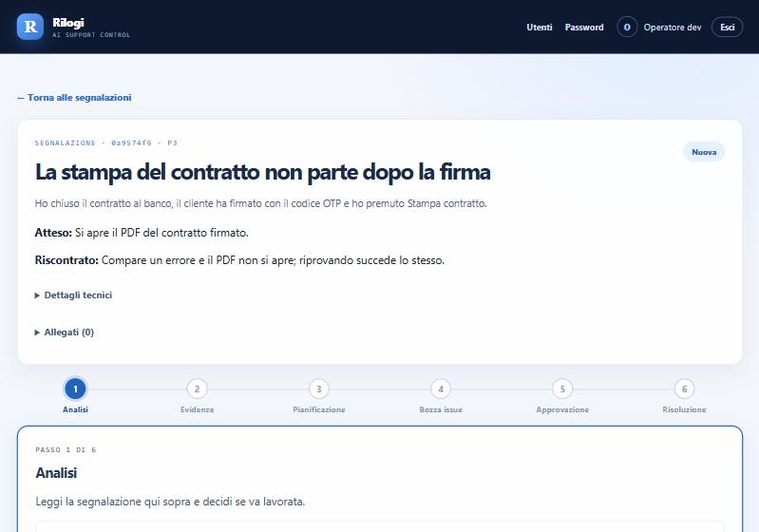Jump to step 3 Pianificazione
Image resolution: width=759 pixels, height=532 pixels.
(x=319, y=389)
